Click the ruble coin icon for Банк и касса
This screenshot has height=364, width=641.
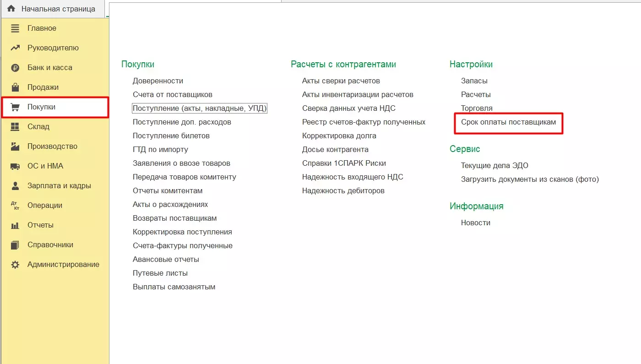[x=15, y=68]
